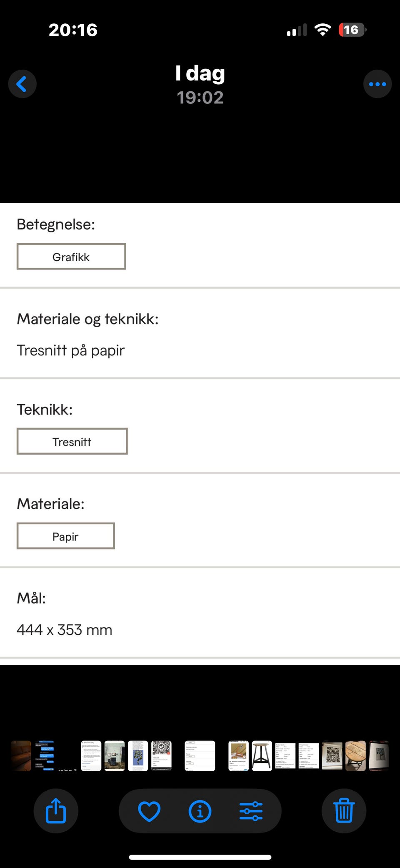Tap the Wi-Fi status icon

(x=322, y=30)
